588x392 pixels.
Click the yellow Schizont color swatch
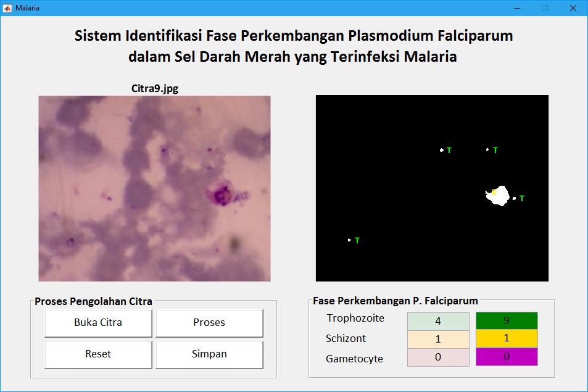[506, 339]
